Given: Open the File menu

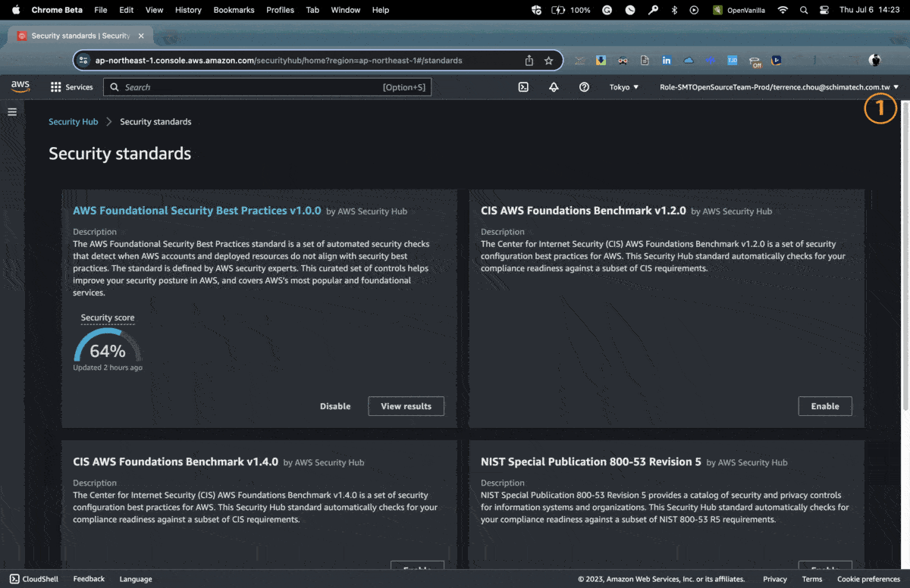Looking at the screenshot, I should click(x=101, y=10).
